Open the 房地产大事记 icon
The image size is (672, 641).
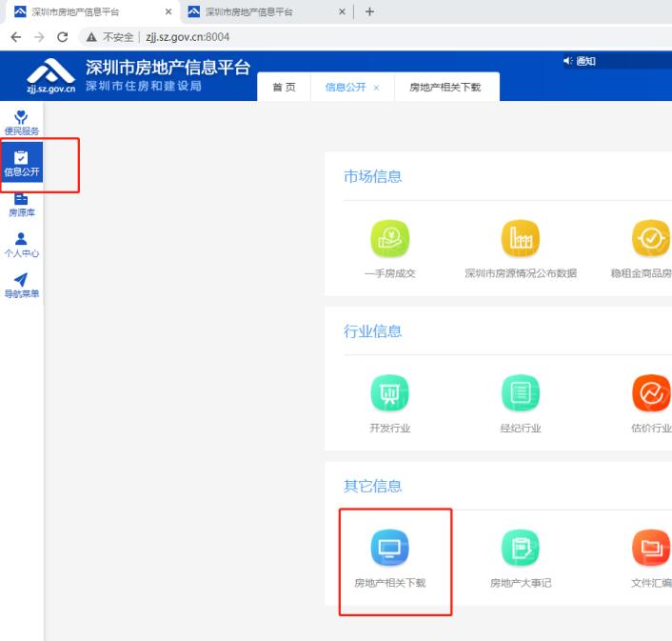(521, 548)
